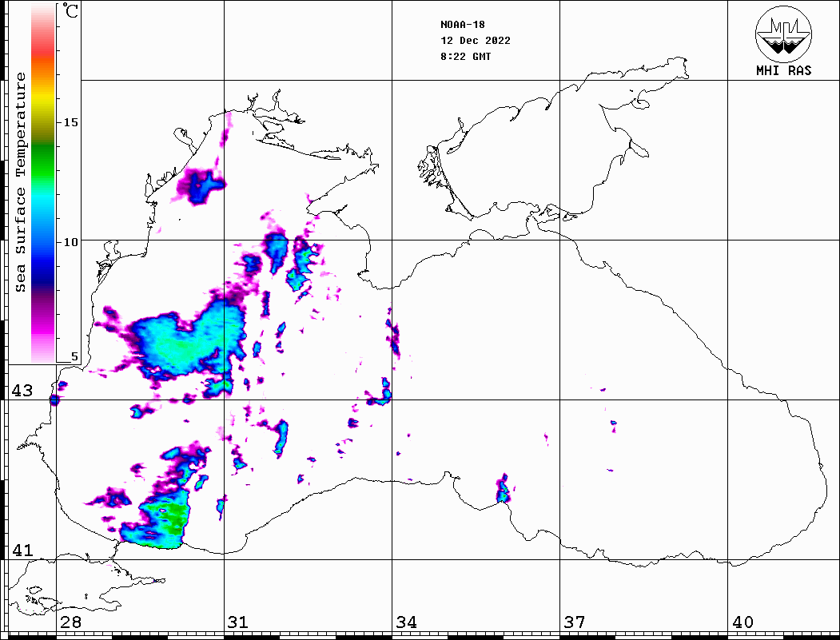Image resolution: width=840 pixels, height=640 pixels.
Task: Click the sea surface temperature color scale bar
Action: coord(43,183)
